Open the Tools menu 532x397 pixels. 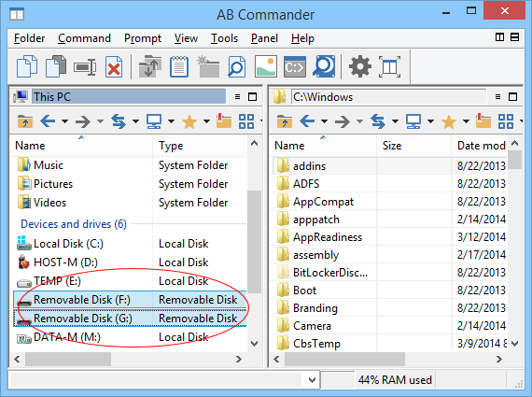point(224,38)
